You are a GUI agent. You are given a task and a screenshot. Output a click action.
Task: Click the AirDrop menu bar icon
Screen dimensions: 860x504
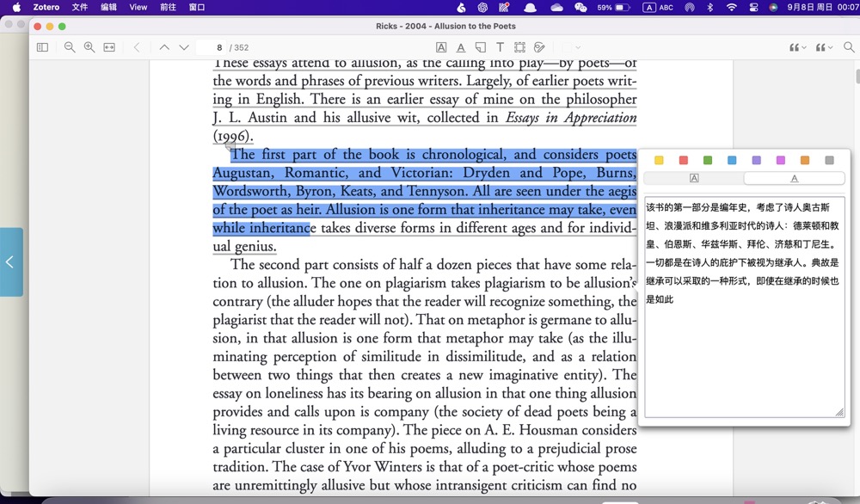coord(690,7)
